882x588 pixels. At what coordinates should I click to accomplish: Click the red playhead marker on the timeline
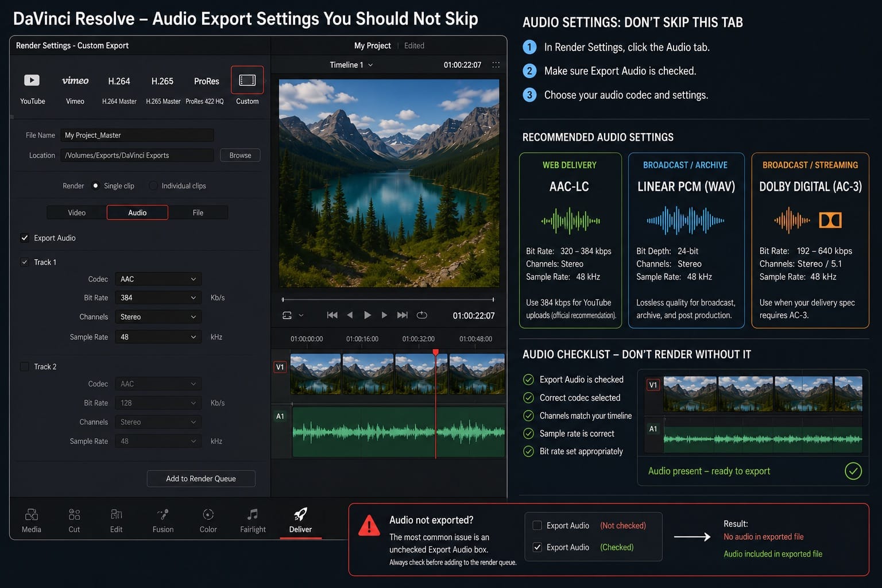(435, 352)
